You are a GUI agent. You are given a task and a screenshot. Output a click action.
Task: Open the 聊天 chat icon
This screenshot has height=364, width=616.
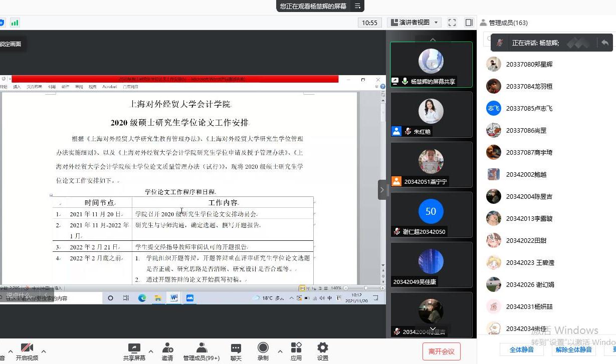(236, 348)
